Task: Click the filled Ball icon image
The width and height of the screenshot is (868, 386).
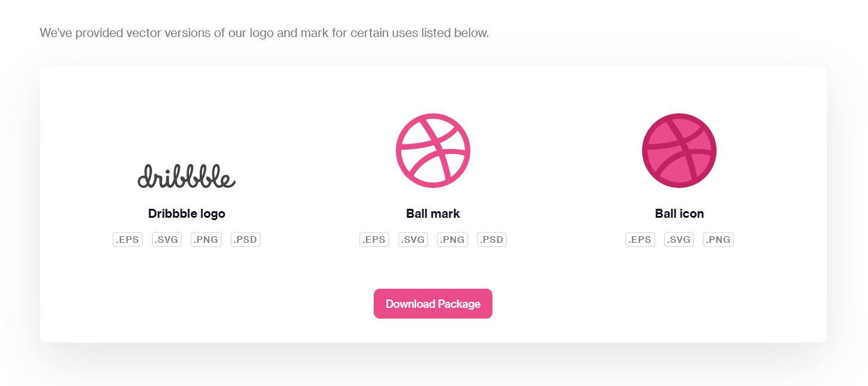Action: (679, 150)
